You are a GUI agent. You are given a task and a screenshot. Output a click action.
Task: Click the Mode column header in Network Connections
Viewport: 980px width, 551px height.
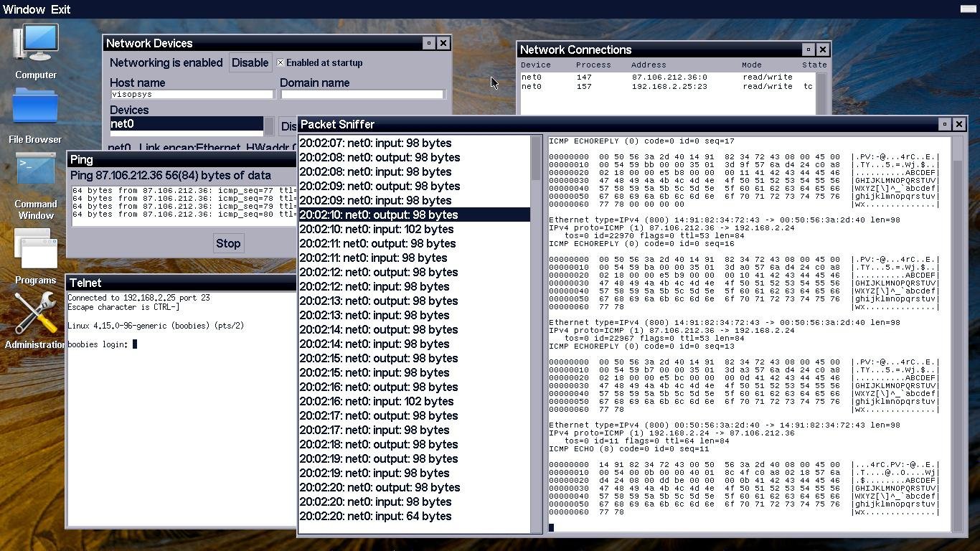751,65
